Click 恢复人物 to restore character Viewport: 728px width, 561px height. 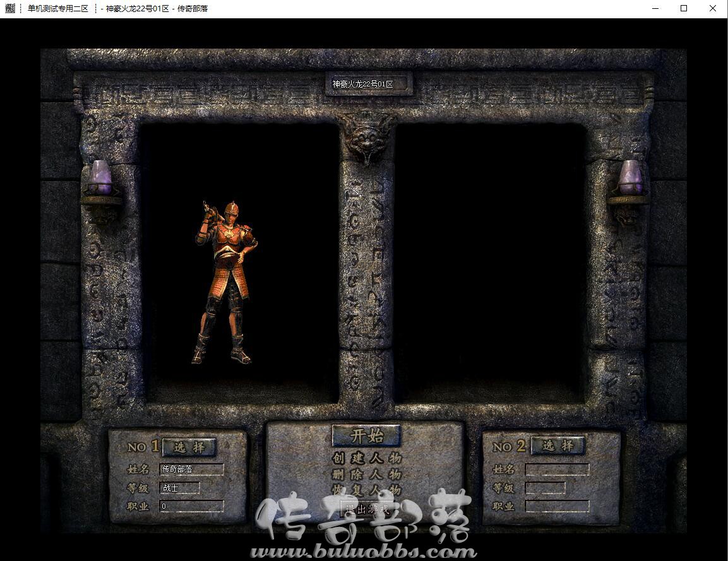pyautogui.click(x=366, y=490)
